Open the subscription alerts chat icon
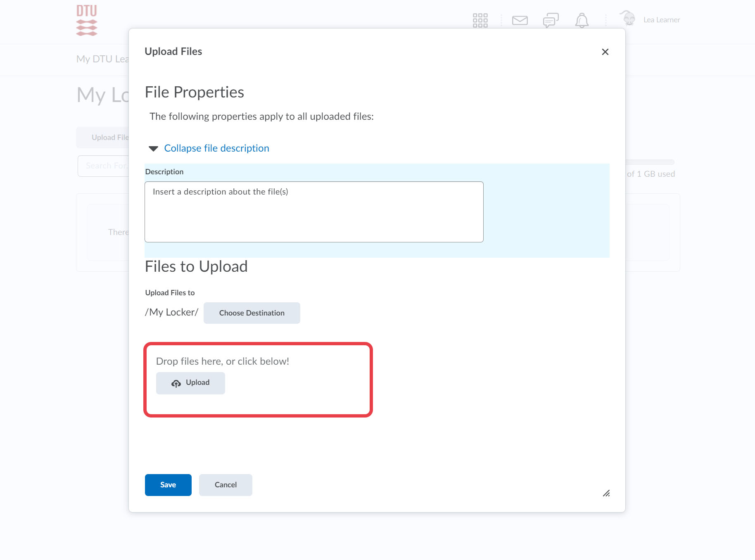Viewport: 755px width, 560px height. click(x=551, y=20)
